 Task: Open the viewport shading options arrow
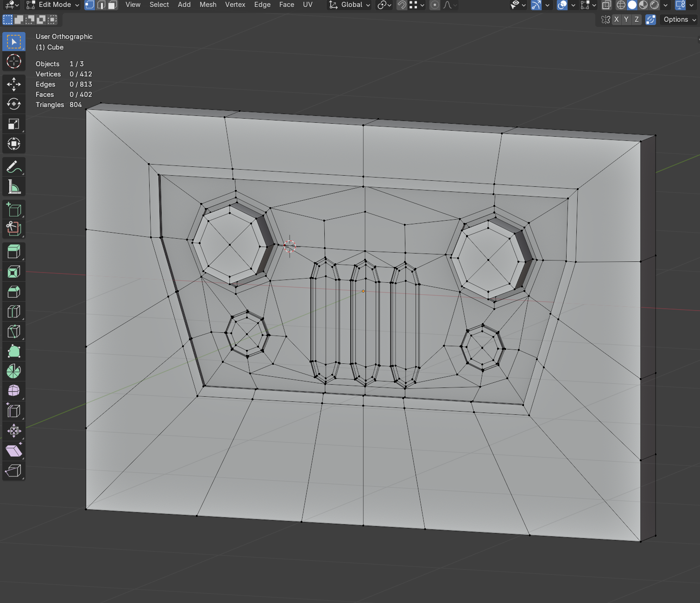click(x=666, y=5)
